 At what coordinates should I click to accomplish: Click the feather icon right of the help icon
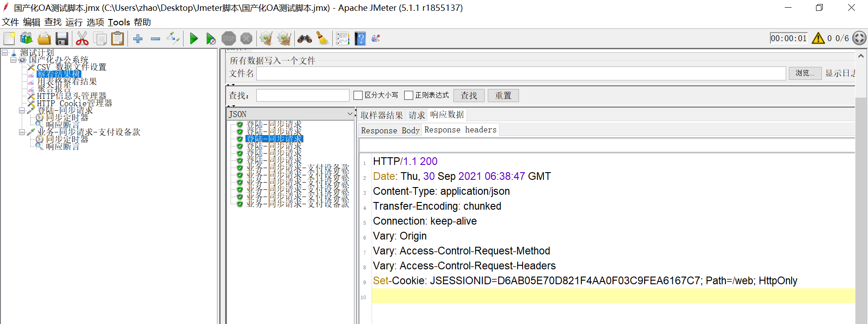click(376, 38)
